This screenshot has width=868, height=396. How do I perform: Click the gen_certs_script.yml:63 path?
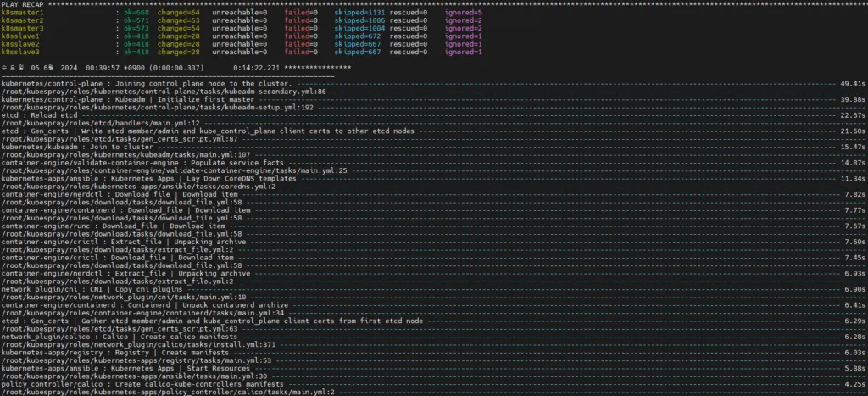(x=119, y=329)
